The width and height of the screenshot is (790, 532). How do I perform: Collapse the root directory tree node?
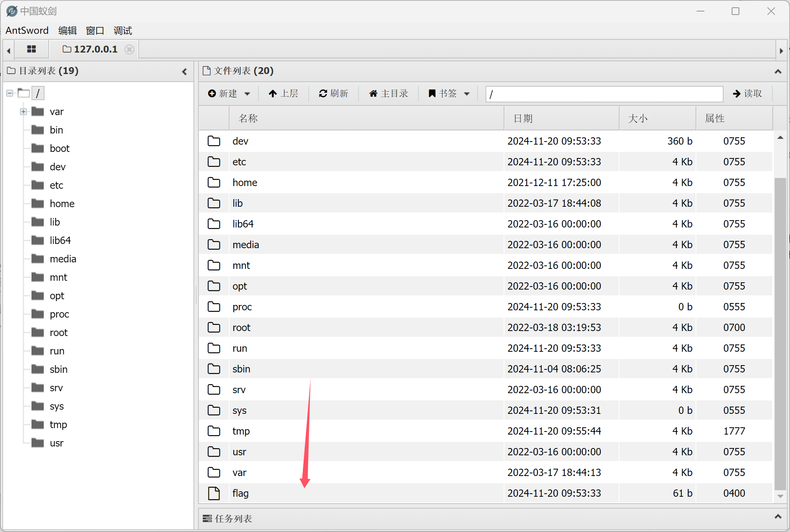tap(10, 93)
